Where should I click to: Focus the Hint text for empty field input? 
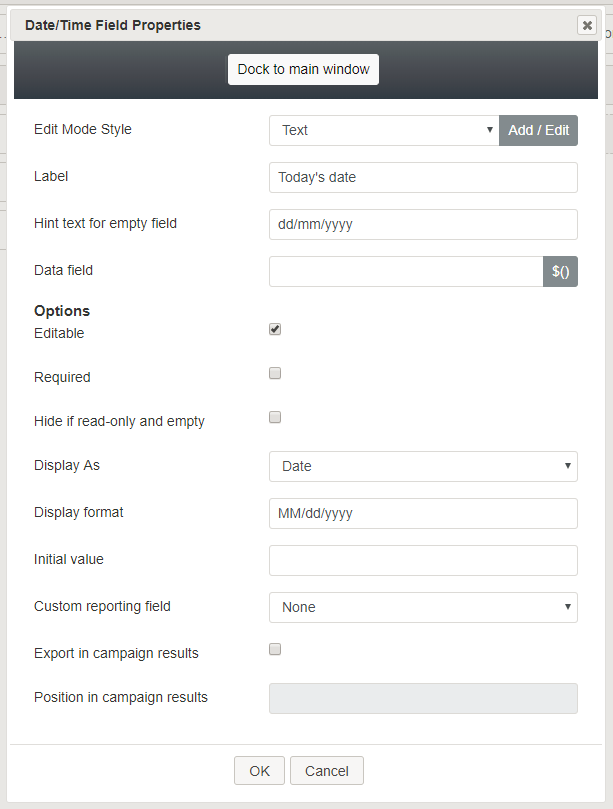click(x=423, y=224)
